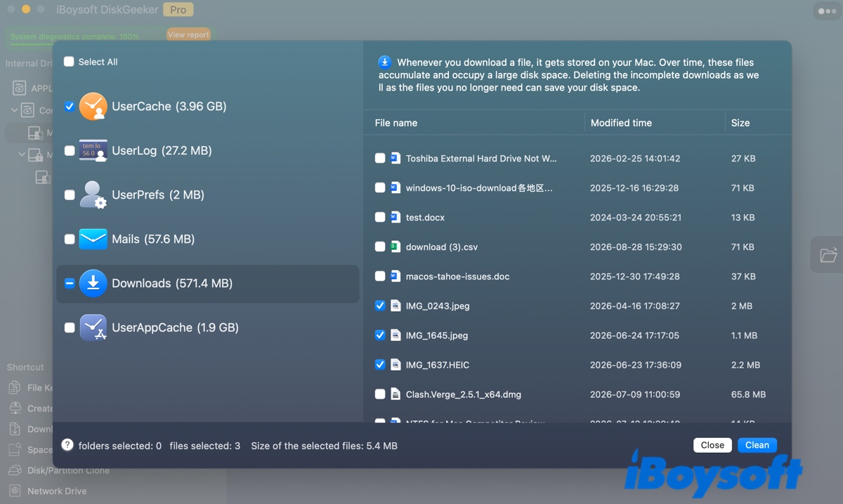
Task: Tick the checkbox for download (3).csv
Action: (380, 247)
